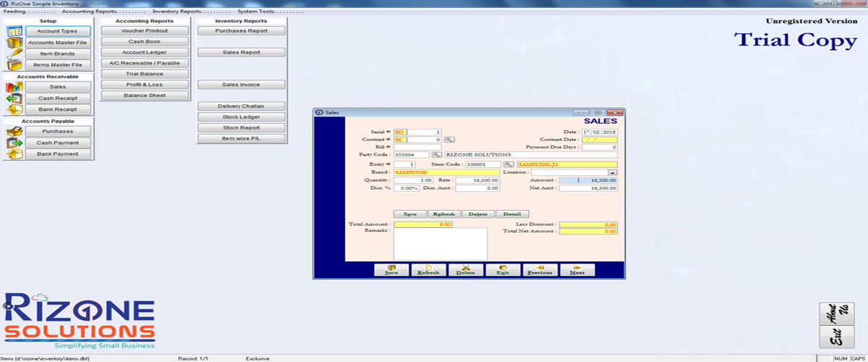The image size is (868, 362).
Task: Open the Items Master File
Action: pyautogui.click(x=58, y=64)
